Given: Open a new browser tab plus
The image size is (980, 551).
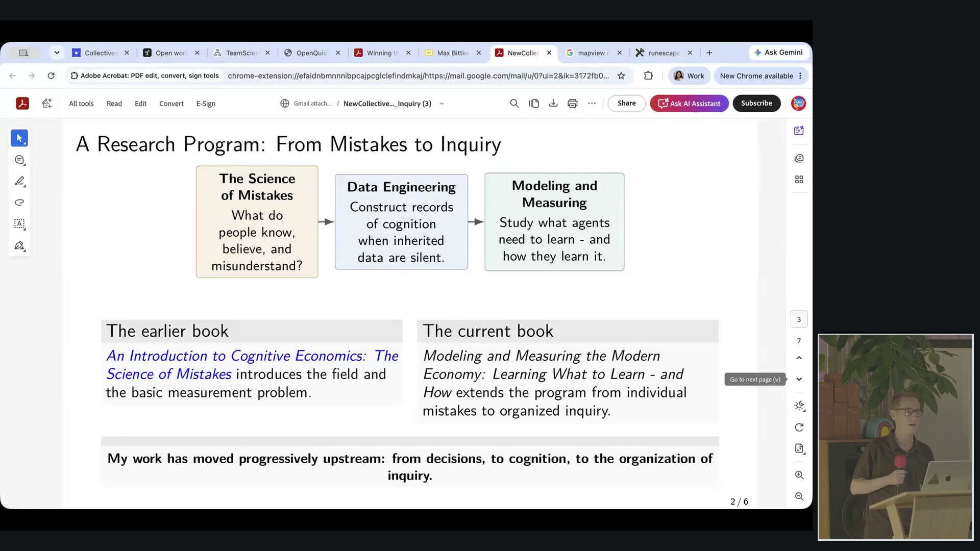Looking at the screenshot, I should click(x=709, y=53).
